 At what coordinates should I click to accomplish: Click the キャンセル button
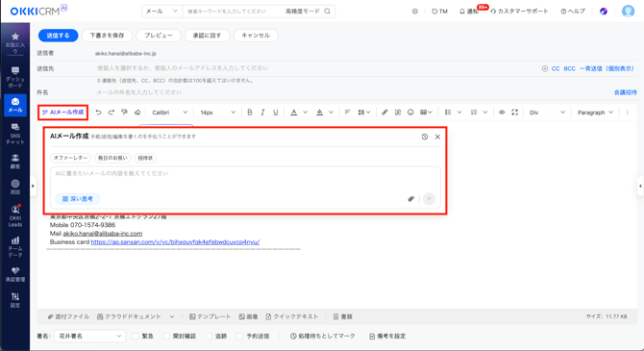(256, 36)
